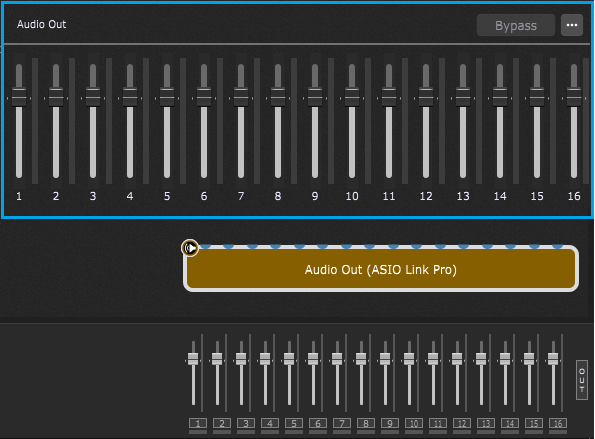The width and height of the screenshot is (595, 439).
Task: Click the boxed channel 14 label in bottom mixer
Action: pos(510,423)
